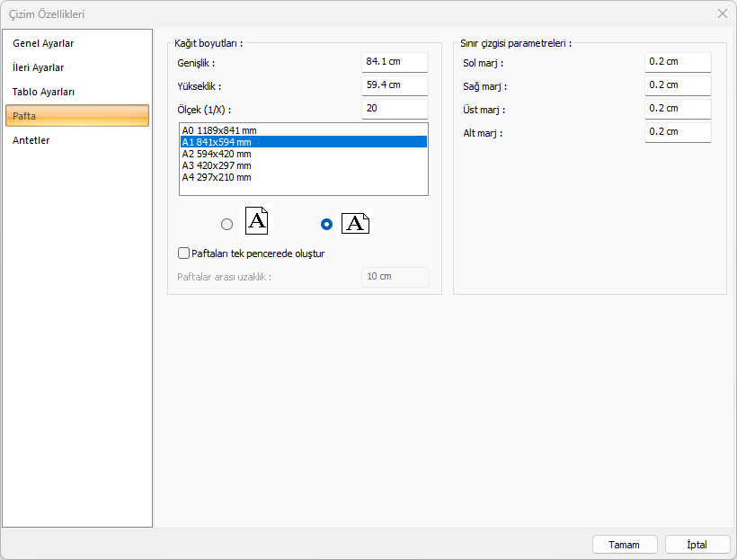Click the İptal button
737x560 pixels.
point(697,545)
